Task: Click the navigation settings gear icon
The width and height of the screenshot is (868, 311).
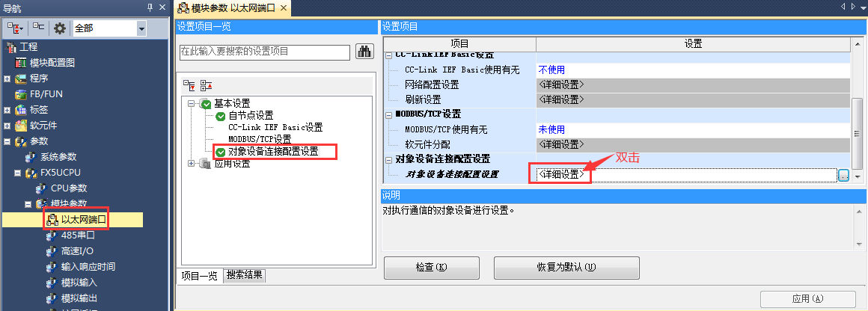Action: (60, 28)
